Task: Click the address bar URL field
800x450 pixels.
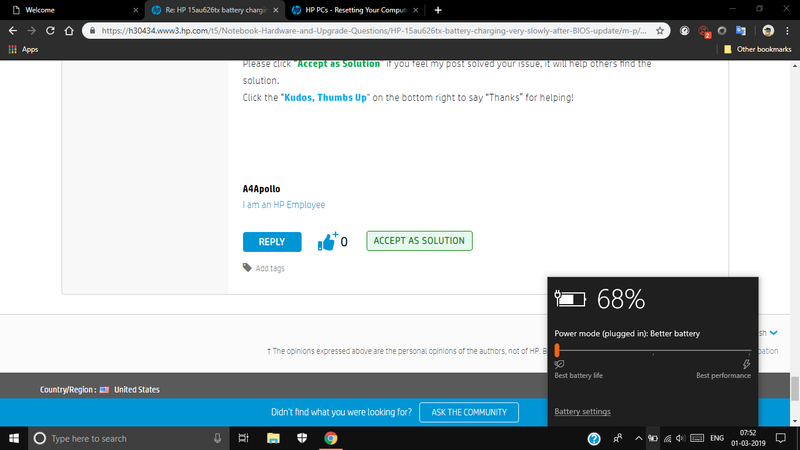Action: point(373,31)
